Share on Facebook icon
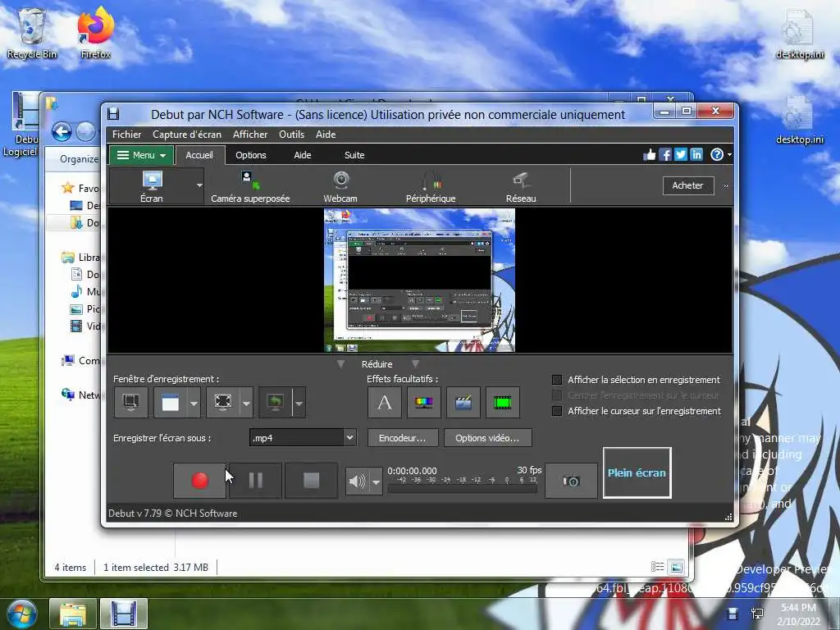Image resolution: width=840 pixels, height=630 pixels. (664, 155)
